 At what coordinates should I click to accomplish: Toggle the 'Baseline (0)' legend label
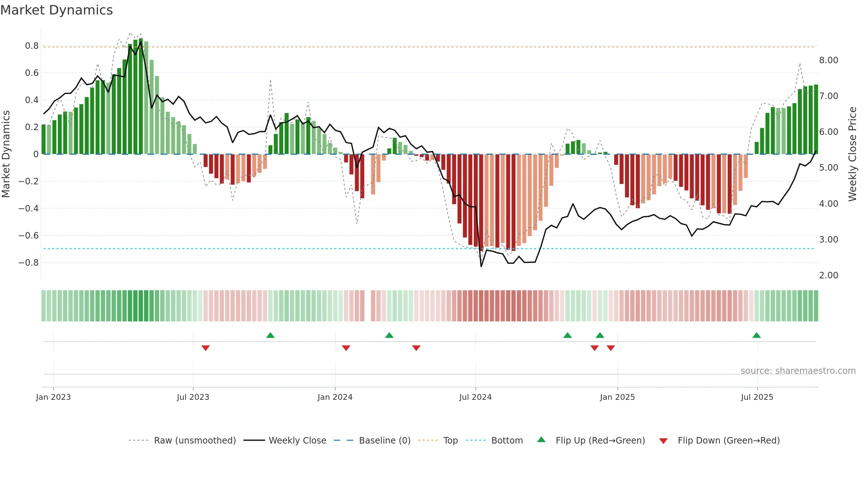pos(385,441)
